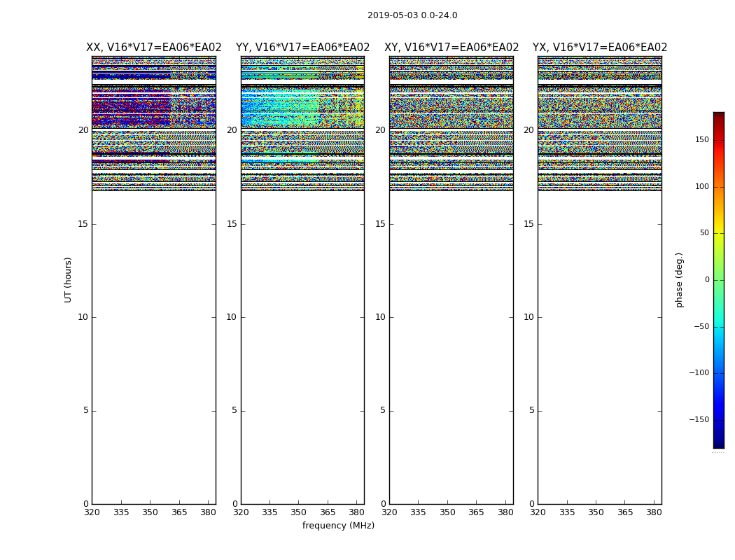
Task: Click the 'UT (hours)' y-axis label
Action: (69, 279)
